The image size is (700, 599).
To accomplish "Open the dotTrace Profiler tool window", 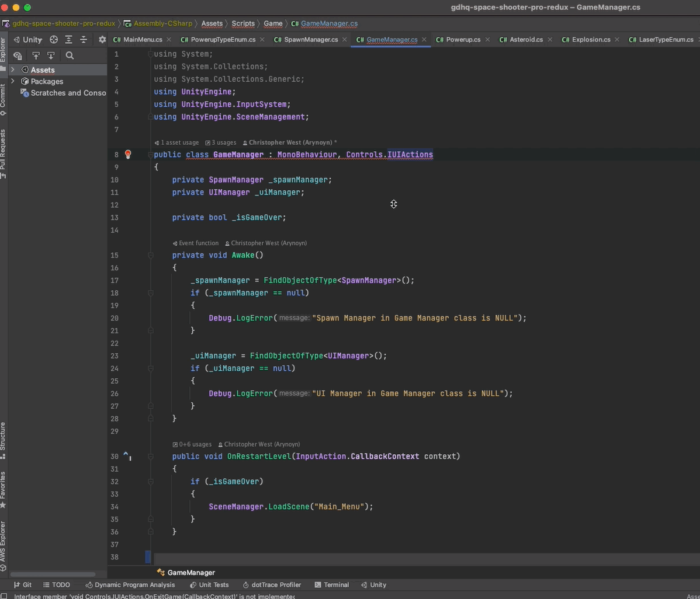I will point(272,585).
